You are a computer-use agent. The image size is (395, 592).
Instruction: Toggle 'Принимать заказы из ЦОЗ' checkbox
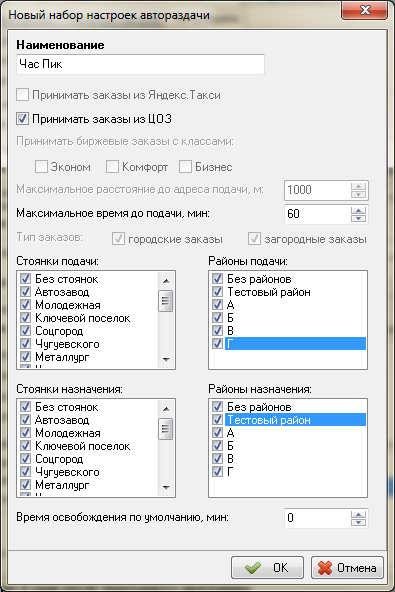(22, 119)
